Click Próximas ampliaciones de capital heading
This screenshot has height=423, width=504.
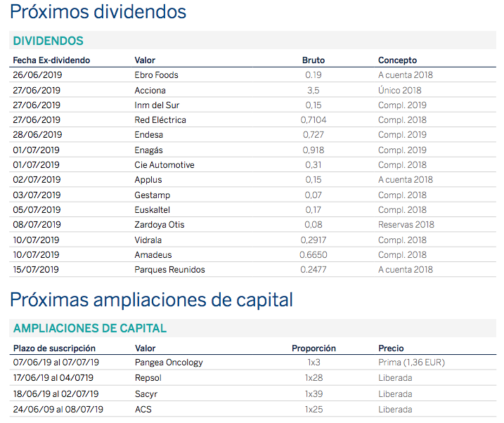(151, 300)
